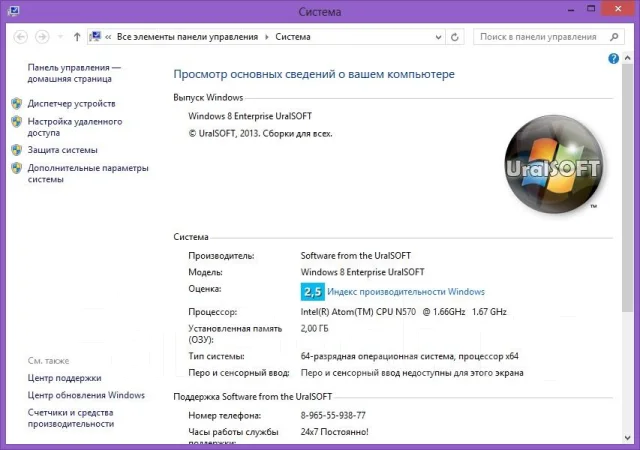The height and width of the screenshot is (450, 640).
Task: Open Защита системы link
Action: [x=62, y=150]
